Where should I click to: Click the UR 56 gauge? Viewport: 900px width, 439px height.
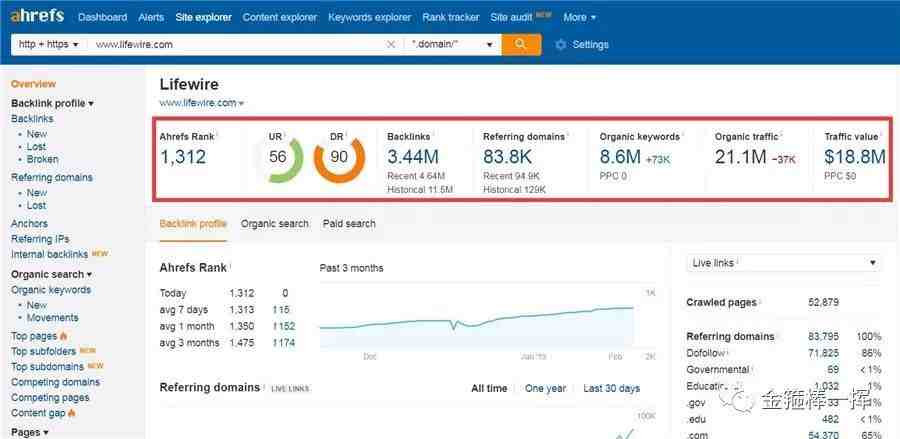[x=278, y=157]
